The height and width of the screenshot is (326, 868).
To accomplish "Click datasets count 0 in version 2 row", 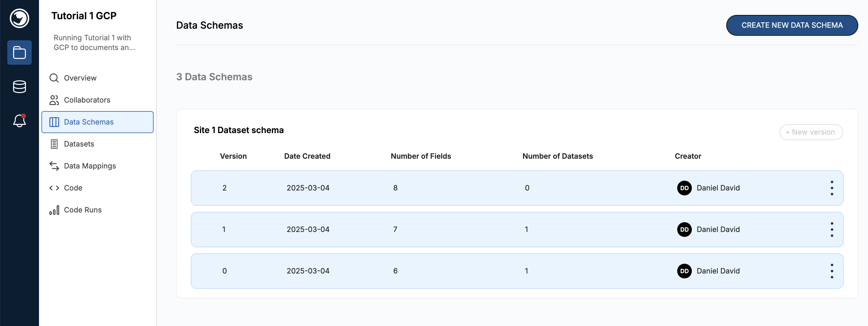I will tap(527, 188).
